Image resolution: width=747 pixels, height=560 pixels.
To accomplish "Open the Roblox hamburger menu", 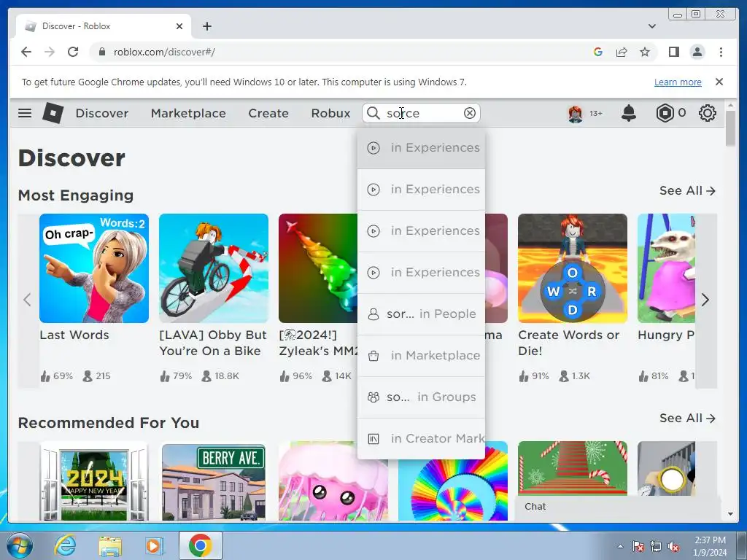I will coord(25,113).
